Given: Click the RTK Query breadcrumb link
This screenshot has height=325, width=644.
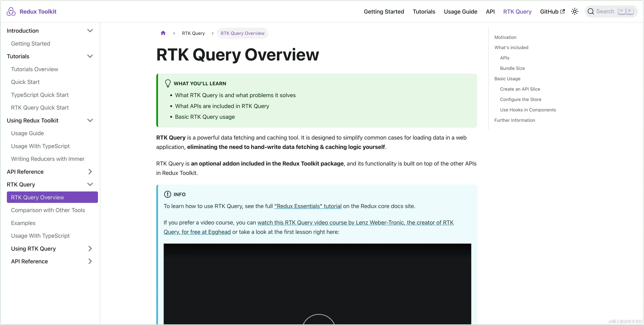Looking at the screenshot, I should (x=193, y=33).
